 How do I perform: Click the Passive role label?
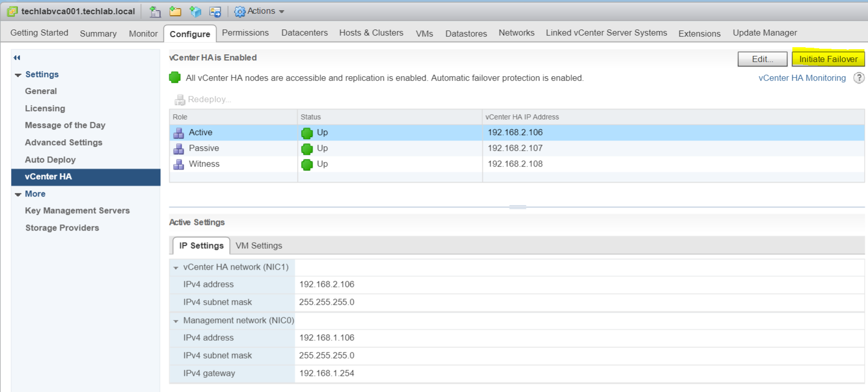click(204, 148)
